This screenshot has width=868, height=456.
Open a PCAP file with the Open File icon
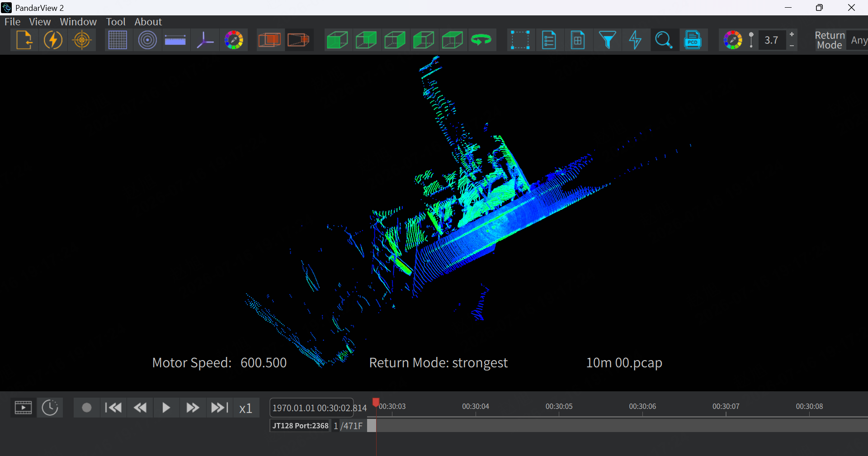[24, 40]
